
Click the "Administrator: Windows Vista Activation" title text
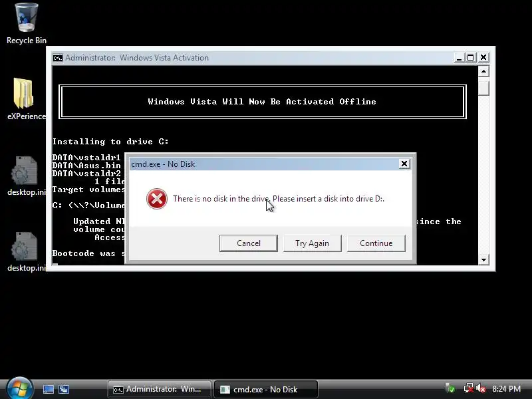137,58
